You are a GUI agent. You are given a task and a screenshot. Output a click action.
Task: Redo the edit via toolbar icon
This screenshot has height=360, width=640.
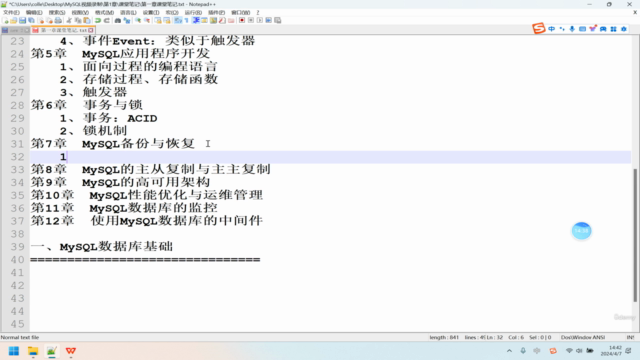(x=107, y=20)
